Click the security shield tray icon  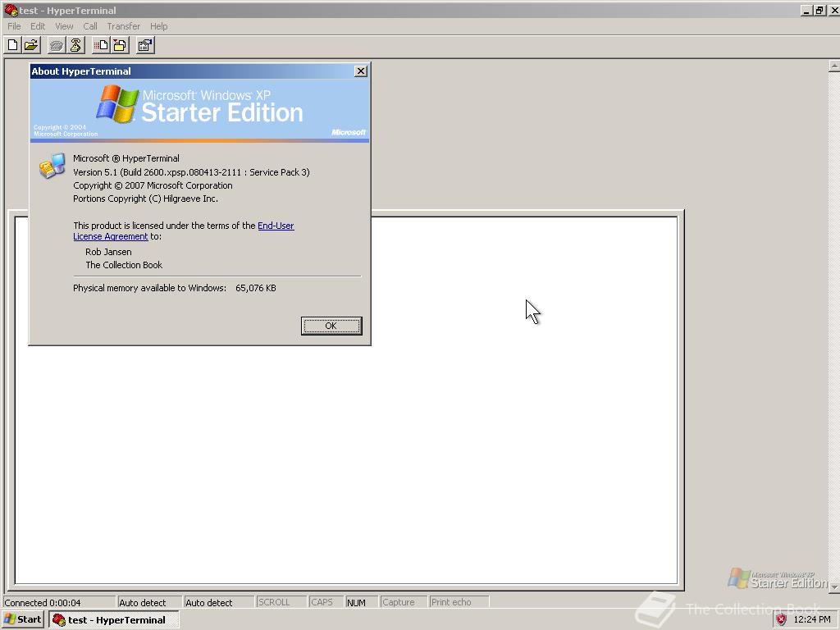point(782,620)
